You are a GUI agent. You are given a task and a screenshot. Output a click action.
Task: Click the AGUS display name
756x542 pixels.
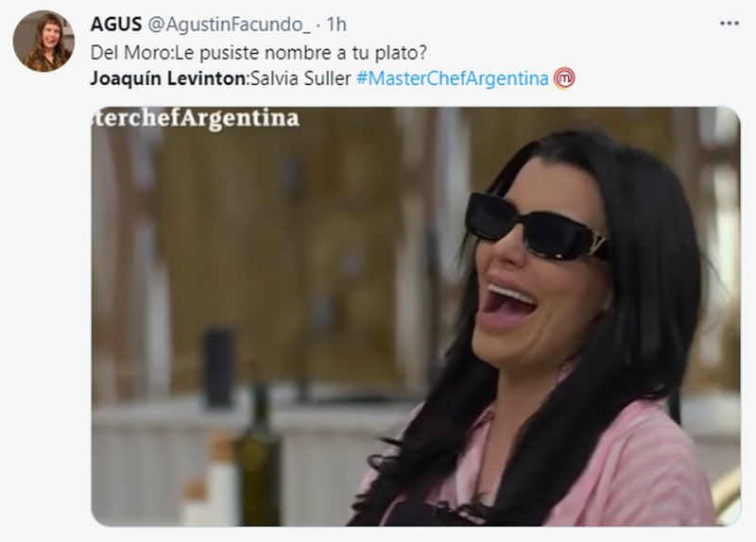115,25
